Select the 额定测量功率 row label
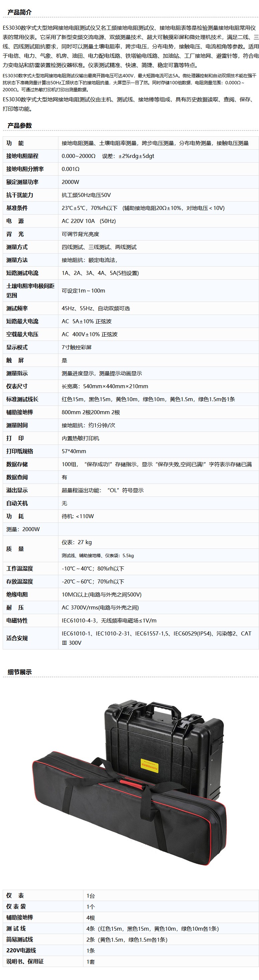 coord(22,182)
